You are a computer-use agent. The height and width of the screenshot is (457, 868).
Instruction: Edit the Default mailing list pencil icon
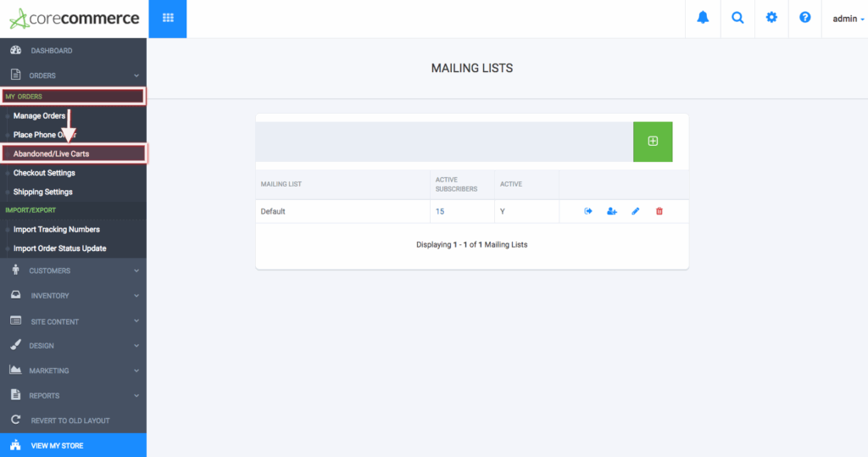pos(636,211)
